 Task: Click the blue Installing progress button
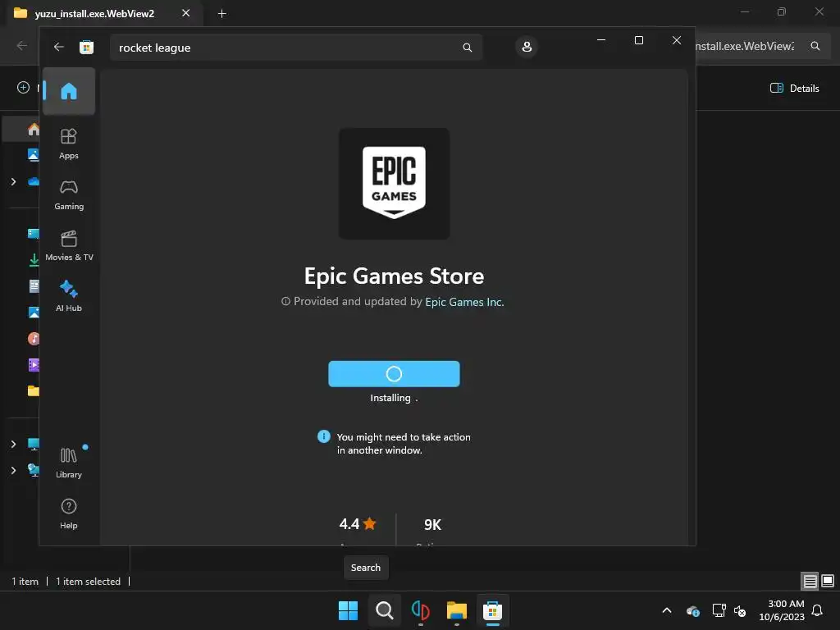[x=394, y=374]
